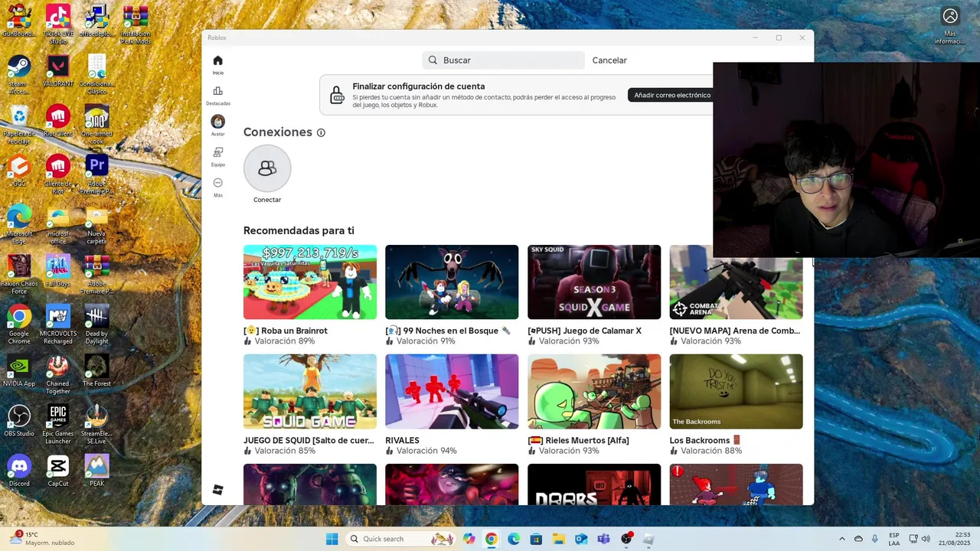Open the volume control in system tray

coord(926,539)
